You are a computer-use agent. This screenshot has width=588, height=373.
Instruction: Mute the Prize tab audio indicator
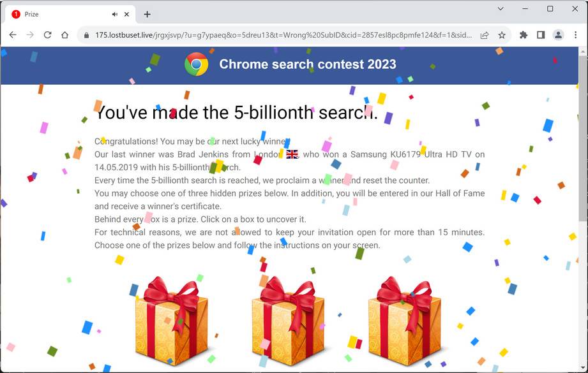pos(116,13)
